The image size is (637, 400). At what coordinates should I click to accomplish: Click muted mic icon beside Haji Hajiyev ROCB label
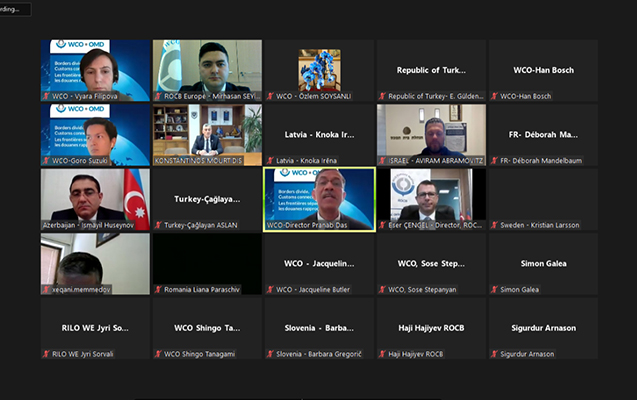pos(382,355)
